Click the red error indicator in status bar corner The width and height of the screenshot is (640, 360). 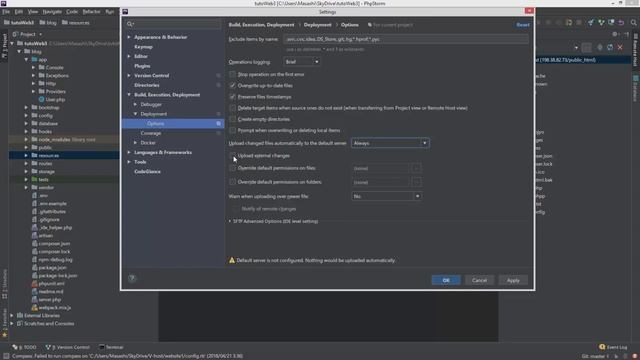click(x=635, y=356)
